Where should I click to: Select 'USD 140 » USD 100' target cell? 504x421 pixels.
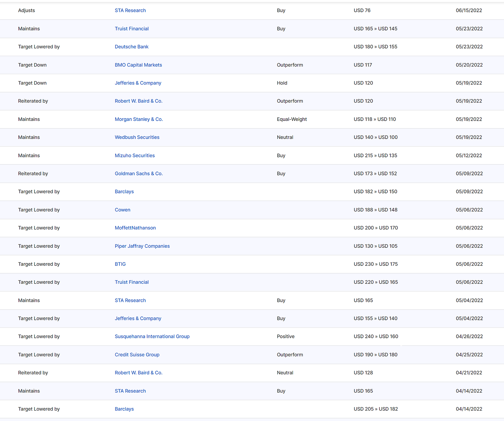coord(376,137)
